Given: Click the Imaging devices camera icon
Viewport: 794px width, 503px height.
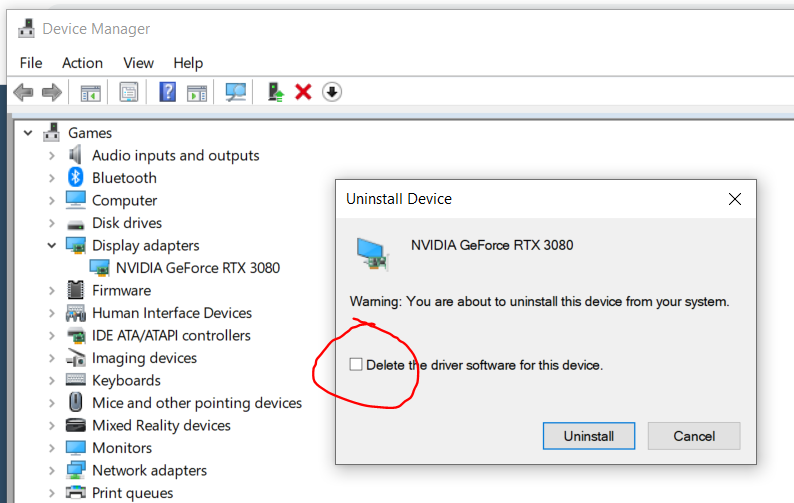Looking at the screenshot, I should [x=75, y=358].
